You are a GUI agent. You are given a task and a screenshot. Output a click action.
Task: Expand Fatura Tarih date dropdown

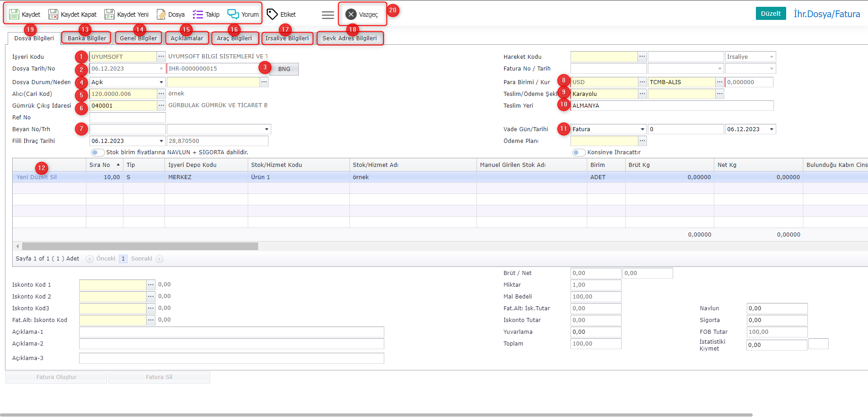point(720,69)
